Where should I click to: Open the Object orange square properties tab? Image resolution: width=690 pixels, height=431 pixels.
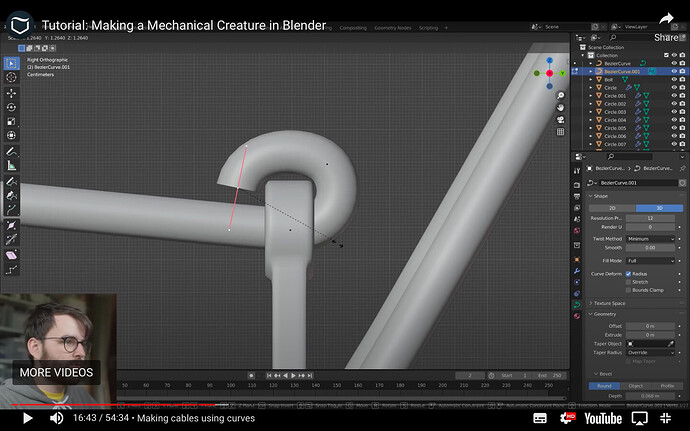click(577, 260)
